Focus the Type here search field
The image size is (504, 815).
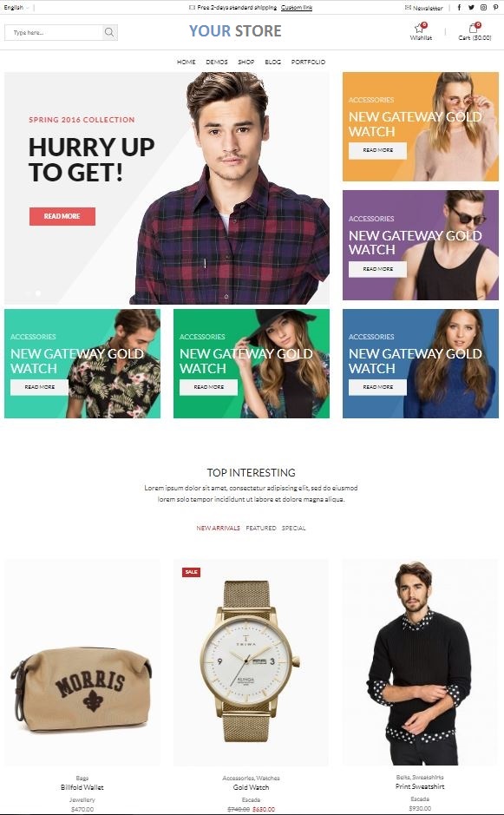(54, 32)
